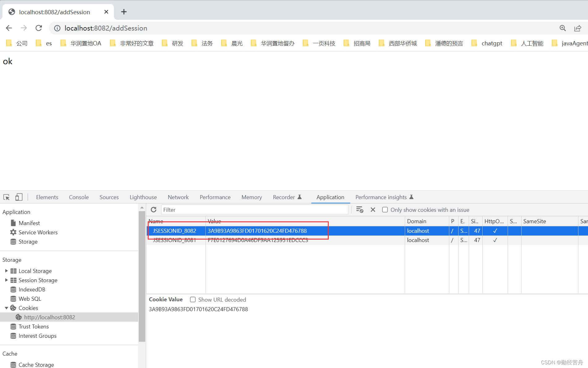
Task: Sort cookies by Domain column header
Action: click(x=427, y=221)
